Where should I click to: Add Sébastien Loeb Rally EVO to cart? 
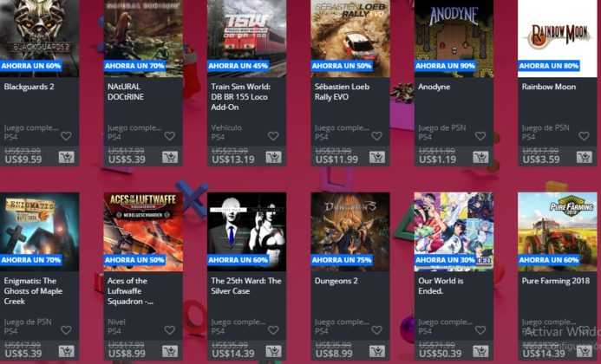[376, 157]
